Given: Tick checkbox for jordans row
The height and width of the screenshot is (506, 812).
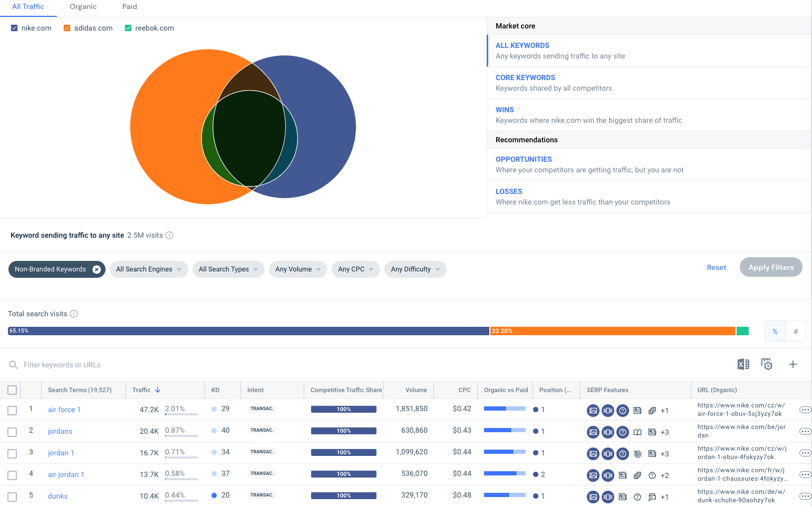Looking at the screenshot, I should click(x=12, y=432).
